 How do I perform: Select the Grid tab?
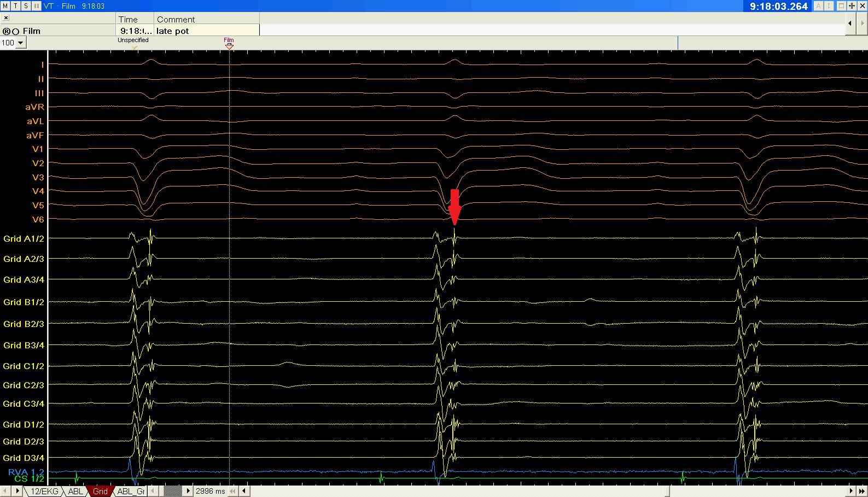100,491
